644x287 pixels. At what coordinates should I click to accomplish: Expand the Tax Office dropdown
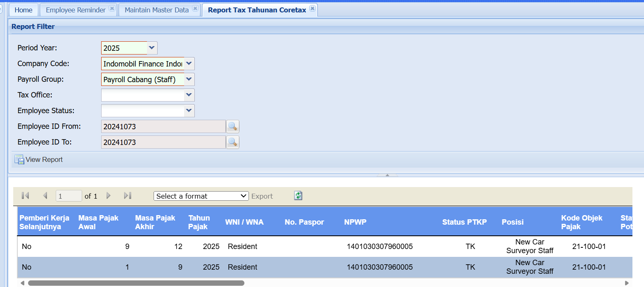[189, 95]
